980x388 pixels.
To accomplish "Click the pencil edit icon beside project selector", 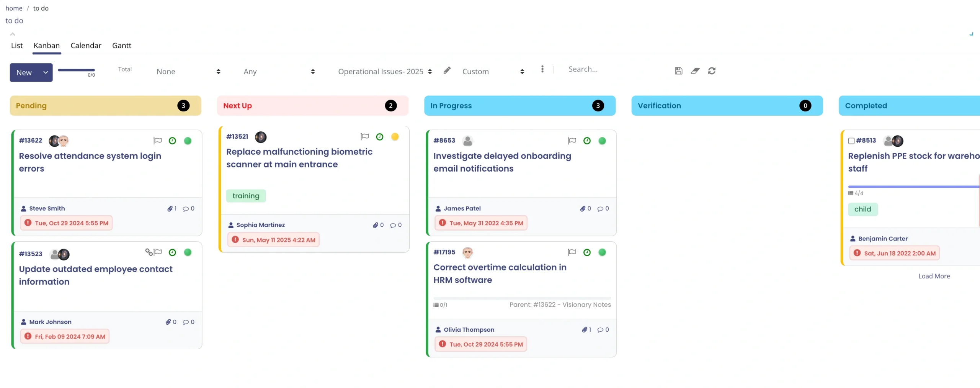I will pyautogui.click(x=447, y=70).
